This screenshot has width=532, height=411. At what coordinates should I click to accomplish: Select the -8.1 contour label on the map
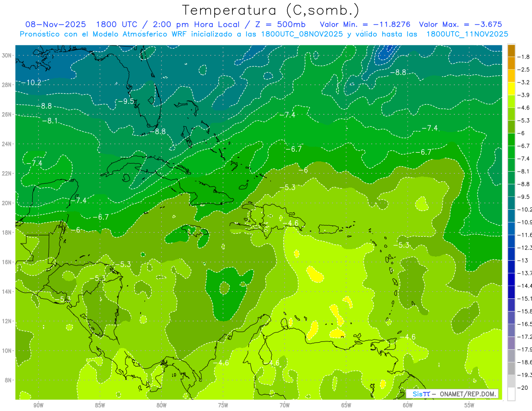pos(50,121)
